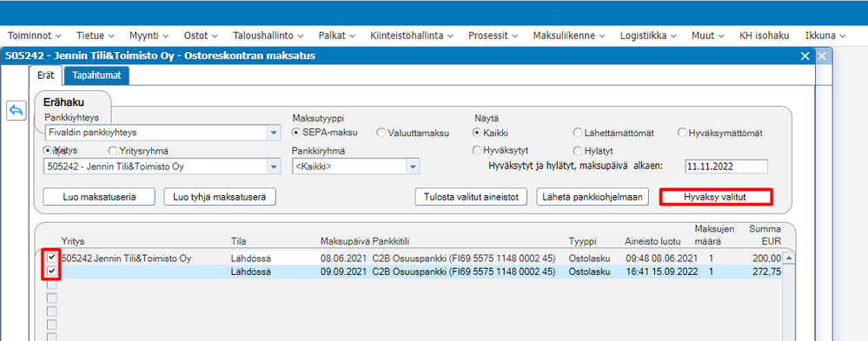The width and height of the screenshot is (868, 341).
Task: Click the maksupäivä alkaen date field
Action: (726, 167)
